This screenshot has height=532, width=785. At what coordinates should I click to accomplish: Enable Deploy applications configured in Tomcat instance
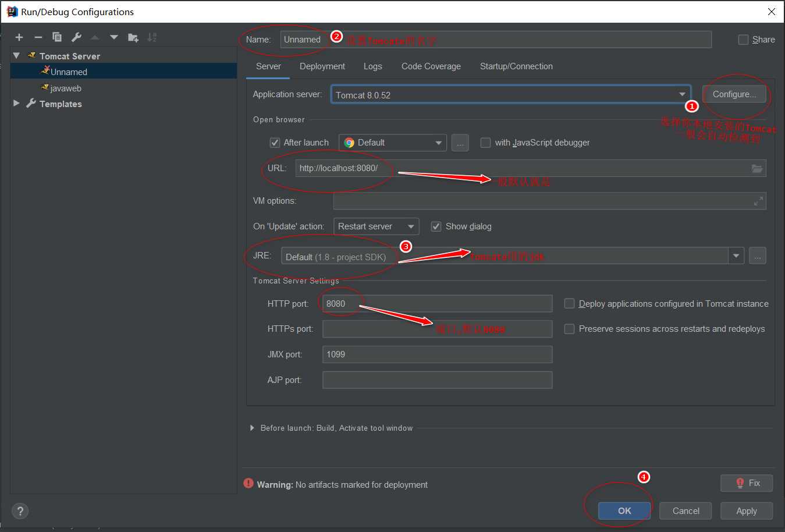pyautogui.click(x=570, y=303)
